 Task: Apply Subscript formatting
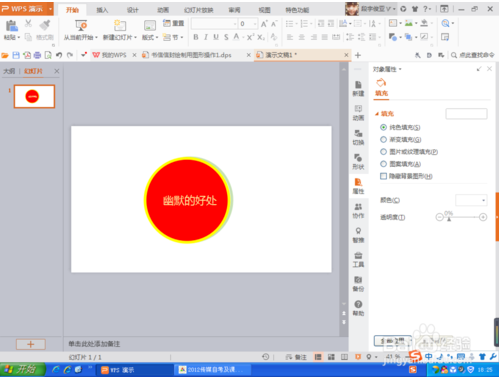[261, 37]
